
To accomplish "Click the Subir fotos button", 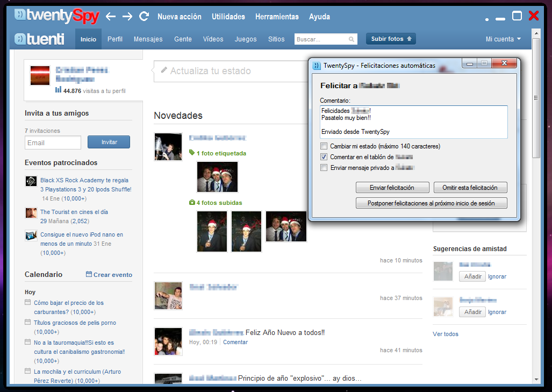I will [x=391, y=39].
